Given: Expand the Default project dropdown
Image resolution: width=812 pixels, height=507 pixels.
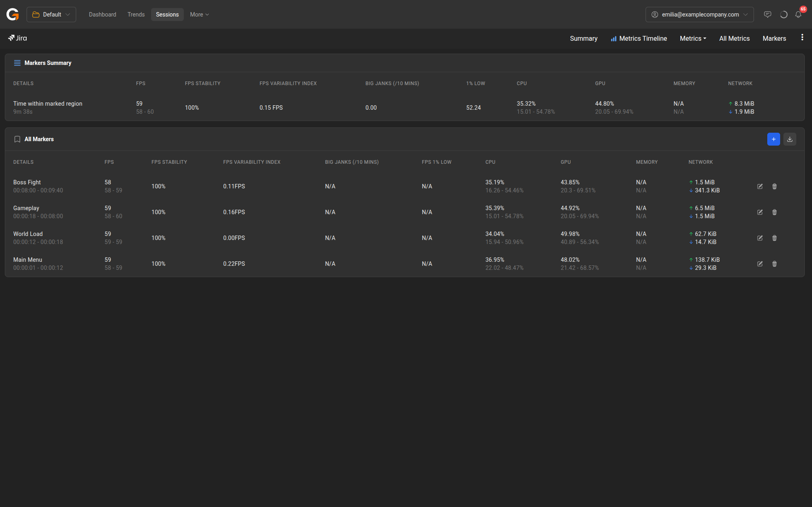Looking at the screenshot, I should (x=51, y=15).
